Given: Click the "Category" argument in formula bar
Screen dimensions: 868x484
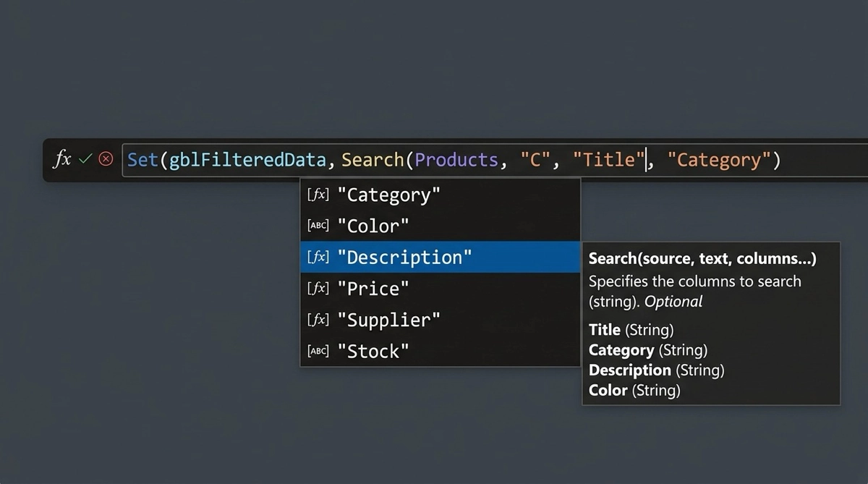Looking at the screenshot, I should [x=718, y=160].
